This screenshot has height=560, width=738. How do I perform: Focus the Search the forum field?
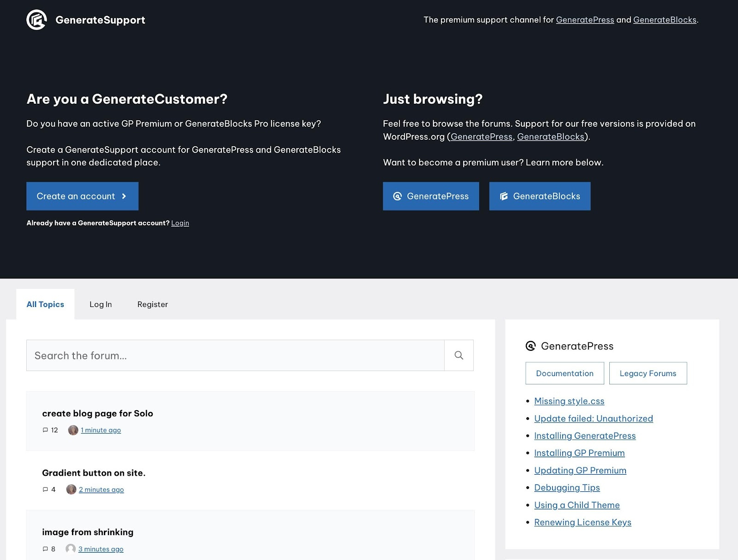[x=235, y=355]
